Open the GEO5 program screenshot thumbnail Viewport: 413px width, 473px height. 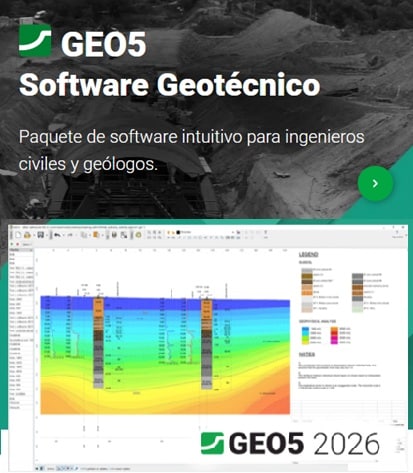(x=207, y=348)
